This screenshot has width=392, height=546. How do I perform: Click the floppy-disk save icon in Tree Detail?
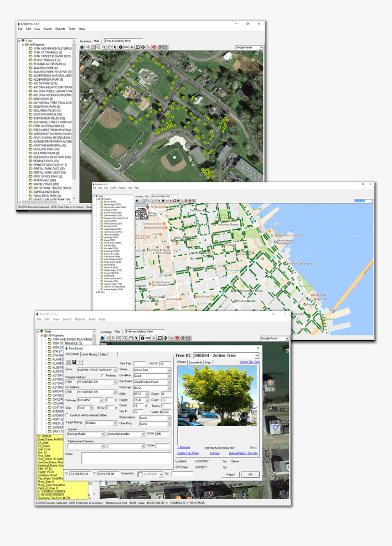tap(74, 362)
